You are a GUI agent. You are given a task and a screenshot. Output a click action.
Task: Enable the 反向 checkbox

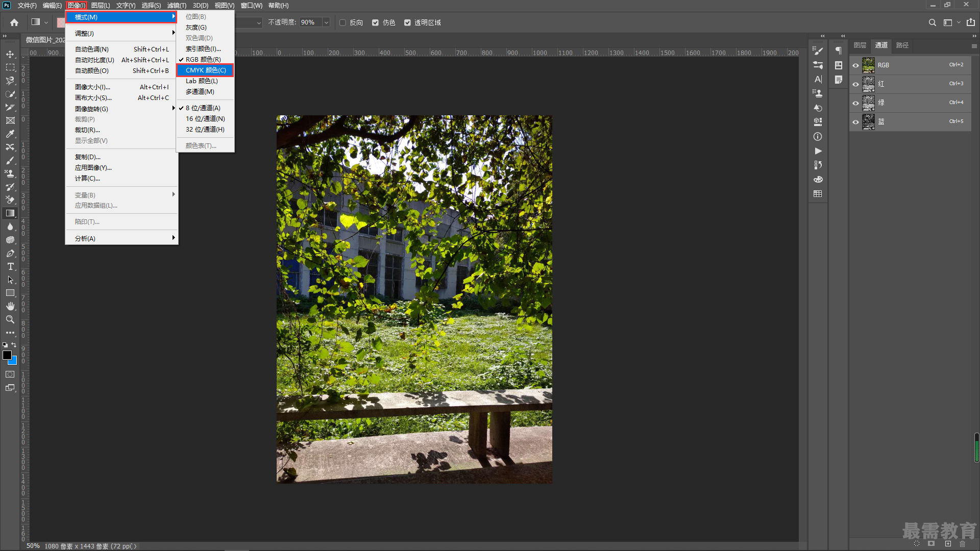(x=342, y=22)
